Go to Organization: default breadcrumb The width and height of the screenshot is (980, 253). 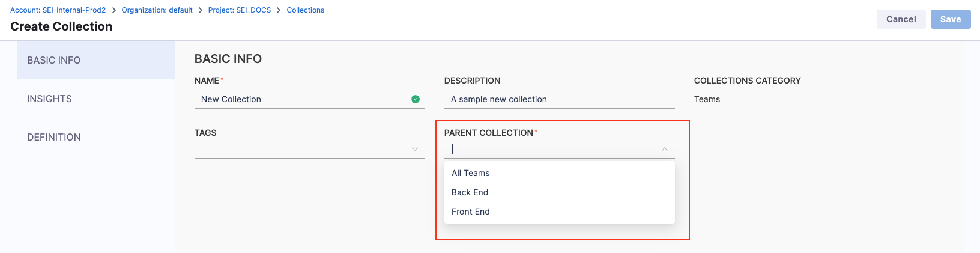pyautogui.click(x=157, y=10)
